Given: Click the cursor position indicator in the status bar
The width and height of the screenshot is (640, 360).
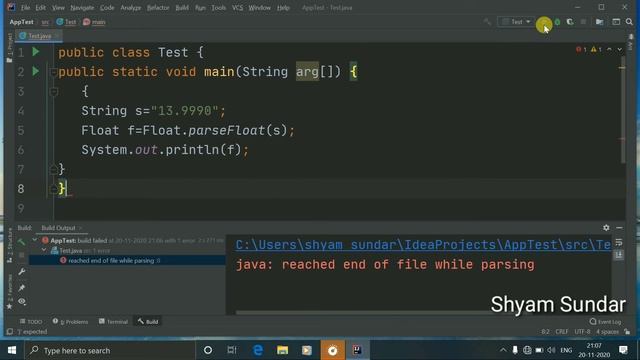Looking at the screenshot, I should (545, 332).
